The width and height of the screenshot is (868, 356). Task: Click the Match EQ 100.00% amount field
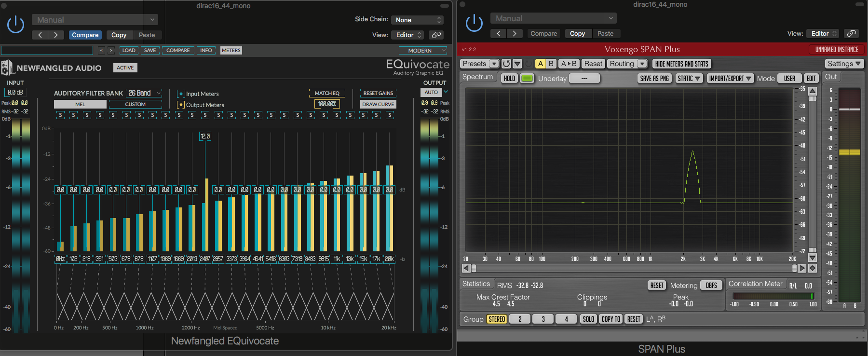(x=327, y=104)
